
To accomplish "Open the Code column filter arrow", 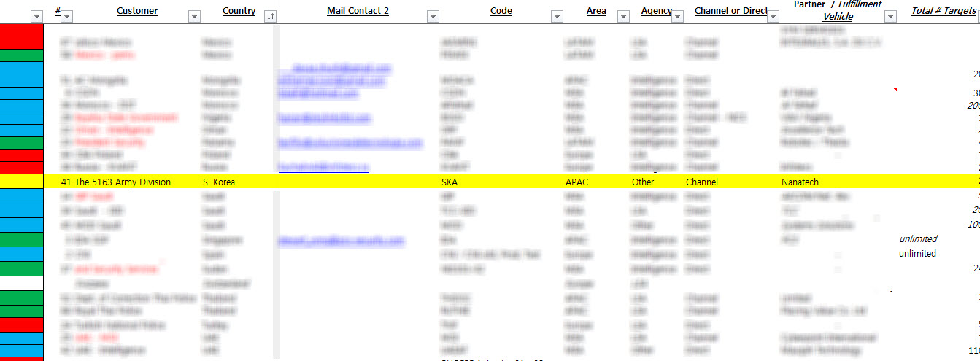I will [557, 16].
